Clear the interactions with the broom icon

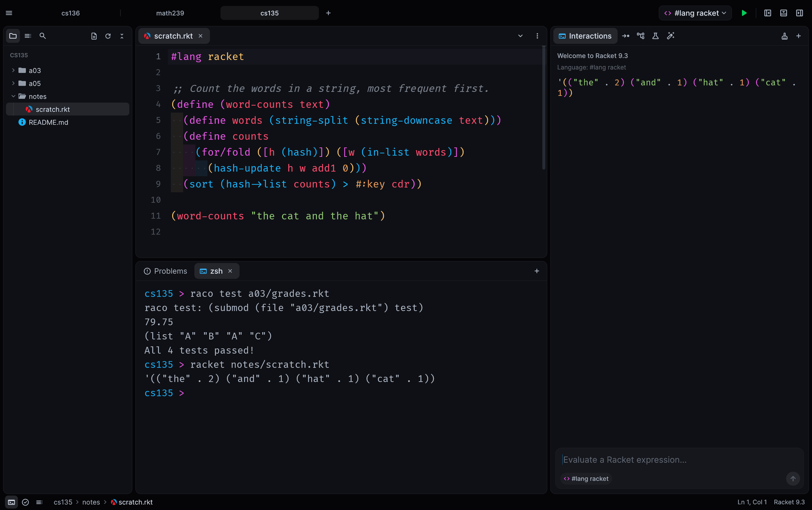click(x=785, y=36)
